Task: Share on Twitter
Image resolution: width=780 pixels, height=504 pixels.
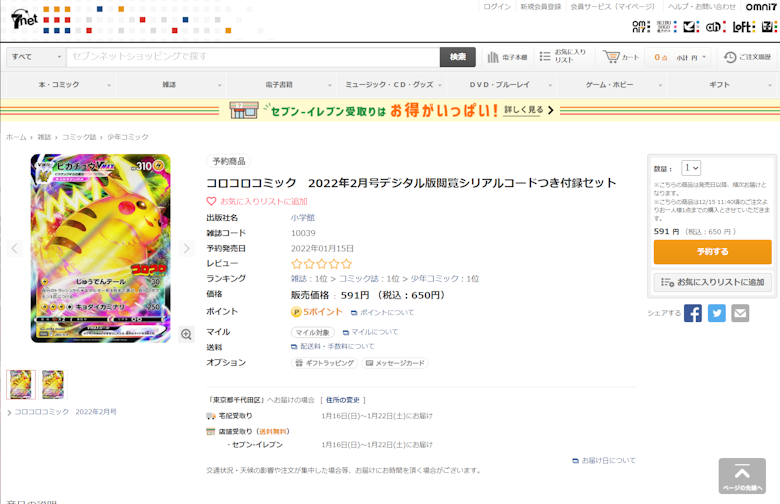Action: pyautogui.click(x=716, y=313)
